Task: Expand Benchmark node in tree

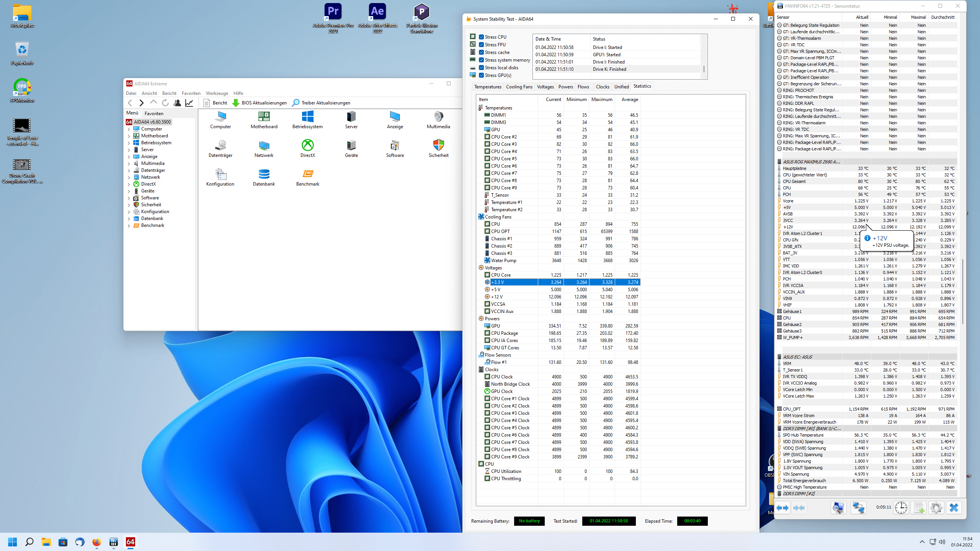Action: pyautogui.click(x=129, y=226)
